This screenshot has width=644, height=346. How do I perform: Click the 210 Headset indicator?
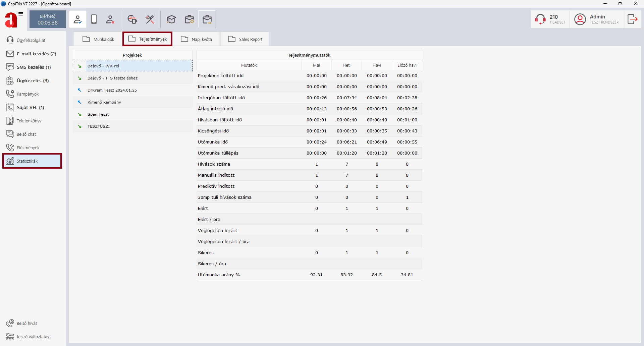pyautogui.click(x=550, y=19)
